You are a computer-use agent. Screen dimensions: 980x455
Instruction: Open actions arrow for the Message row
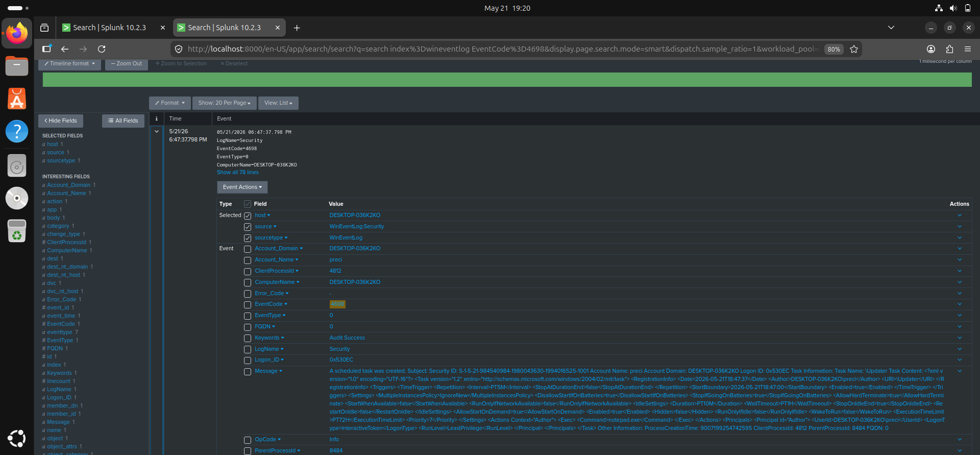pos(960,371)
